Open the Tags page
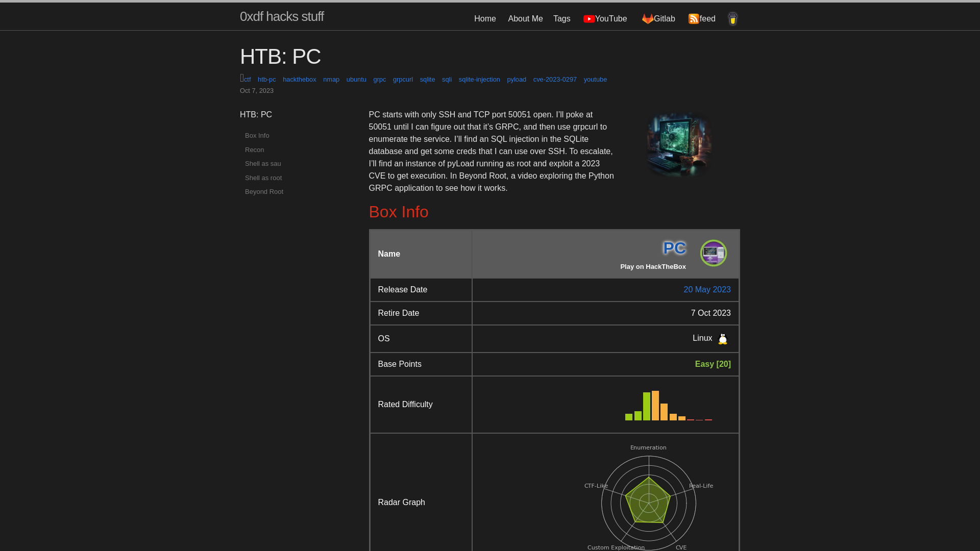This screenshot has width=980, height=551. tap(561, 19)
